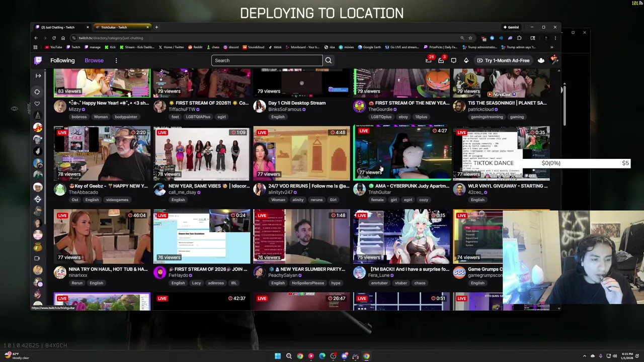Image resolution: width=644 pixels, height=362 pixels.
Task: Show more bookmarks chevron
Action: [551, 47]
